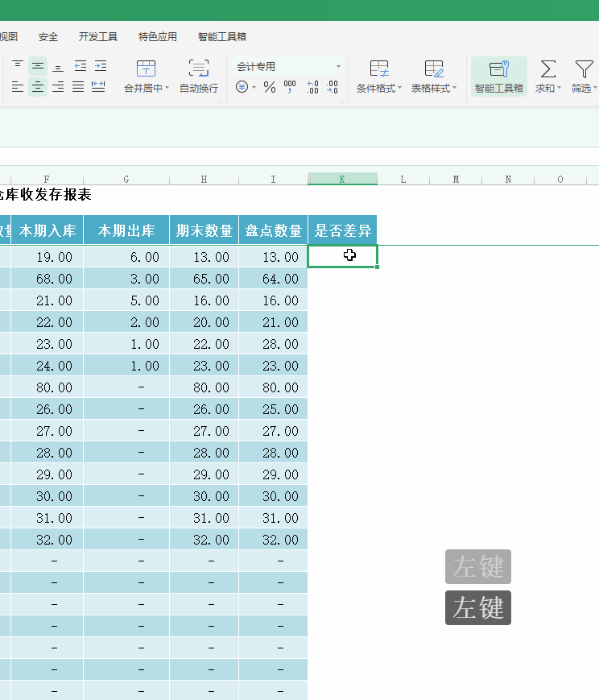Select column K header
This screenshot has height=700, width=599.
click(x=342, y=179)
